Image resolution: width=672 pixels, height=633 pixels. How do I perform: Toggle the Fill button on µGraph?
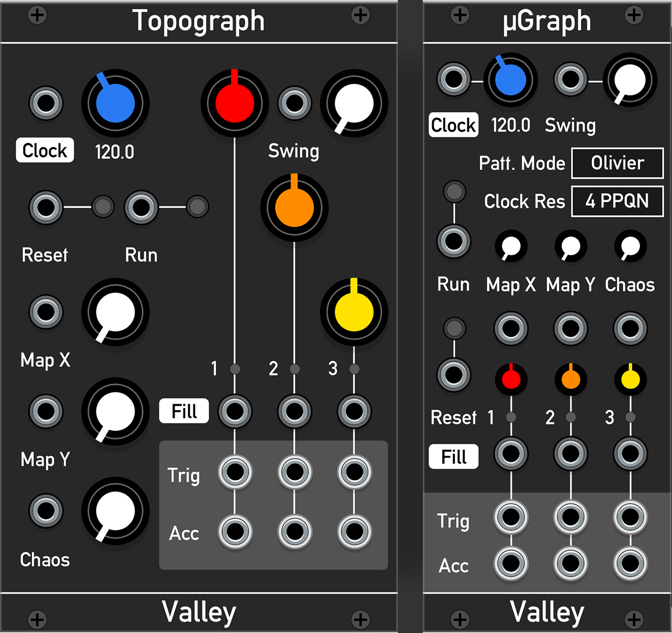[x=453, y=456]
